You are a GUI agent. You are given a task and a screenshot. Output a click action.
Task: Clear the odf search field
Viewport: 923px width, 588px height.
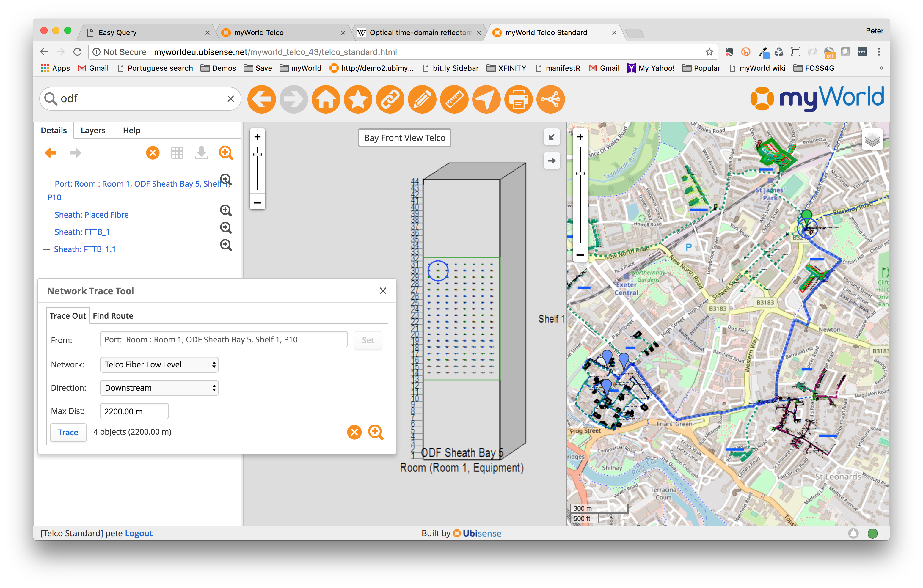(230, 99)
